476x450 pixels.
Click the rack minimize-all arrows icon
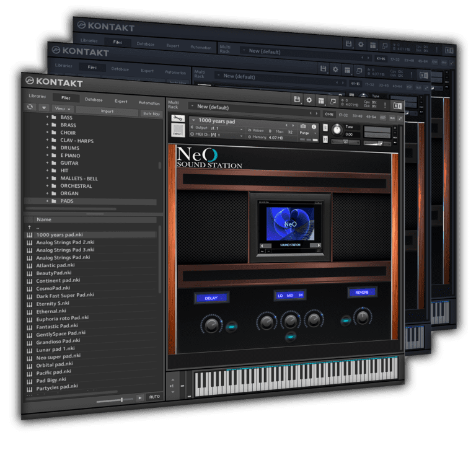[x=400, y=118]
